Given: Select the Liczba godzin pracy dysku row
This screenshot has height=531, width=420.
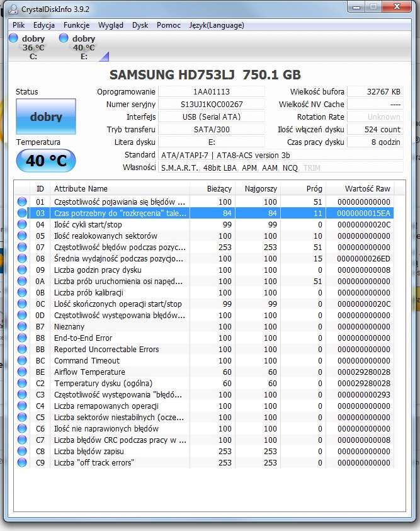Looking at the screenshot, I should [x=204, y=270].
